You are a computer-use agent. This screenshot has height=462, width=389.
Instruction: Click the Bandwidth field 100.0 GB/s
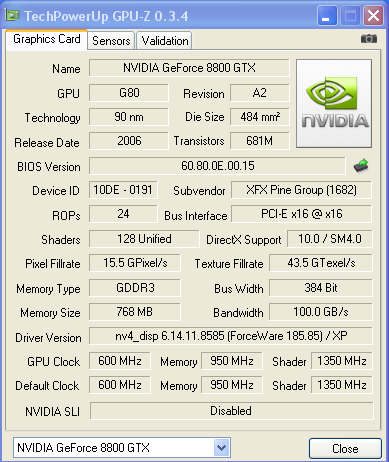point(321,312)
